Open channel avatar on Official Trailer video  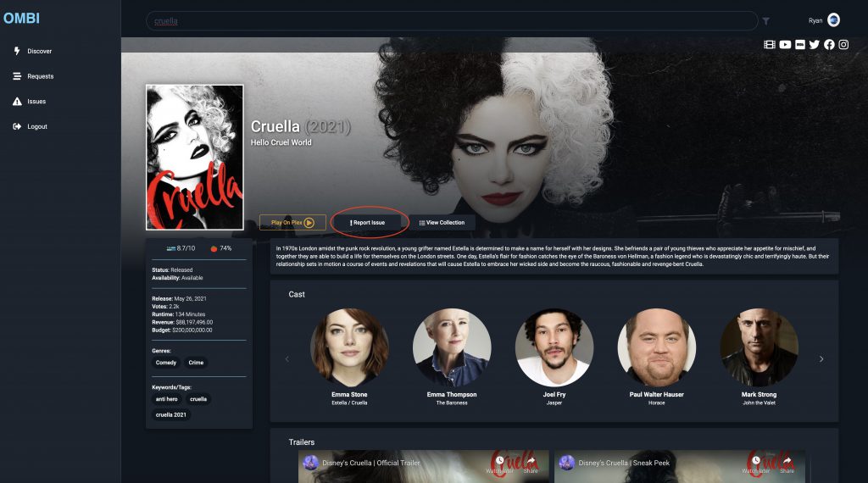pyautogui.click(x=310, y=463)
